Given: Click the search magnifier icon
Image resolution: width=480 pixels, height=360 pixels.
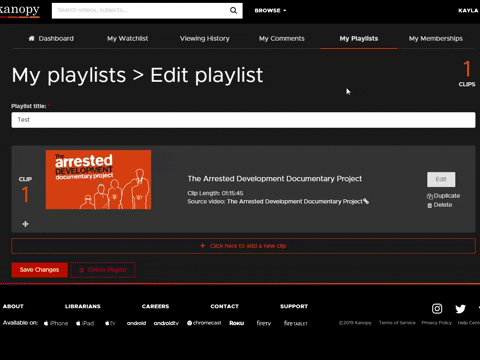Looking at the screenshot, I should click(233, 10).
